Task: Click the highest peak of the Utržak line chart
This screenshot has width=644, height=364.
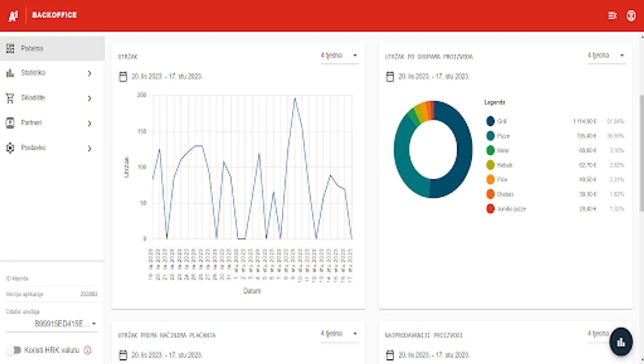Action: click(295, 98)
